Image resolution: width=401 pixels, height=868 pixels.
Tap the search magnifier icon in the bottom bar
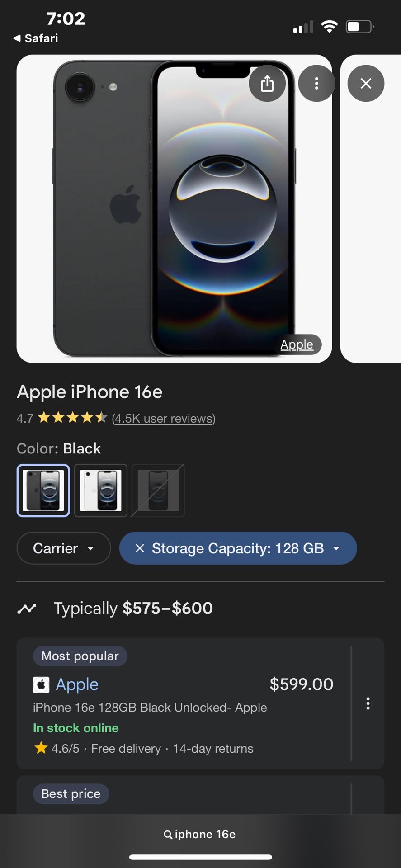[168, 835]
